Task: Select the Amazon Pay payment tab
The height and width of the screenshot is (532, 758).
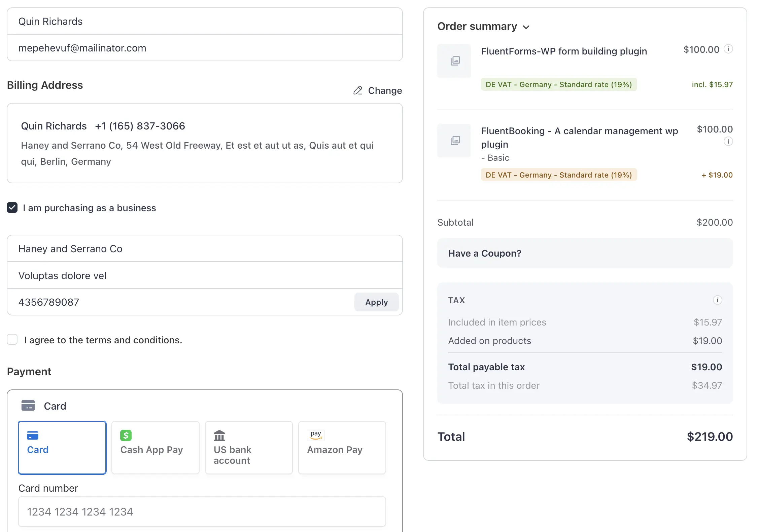Action: [x=342, y=448]
